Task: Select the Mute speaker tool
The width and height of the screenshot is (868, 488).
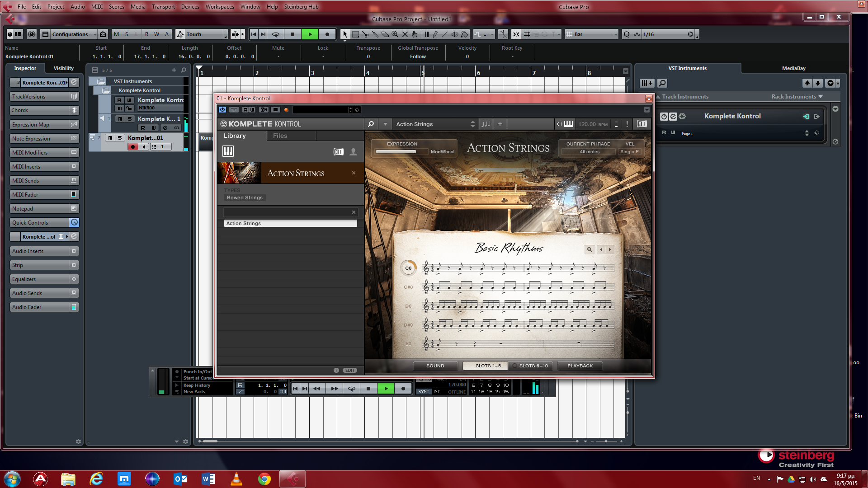Action: 455,34
